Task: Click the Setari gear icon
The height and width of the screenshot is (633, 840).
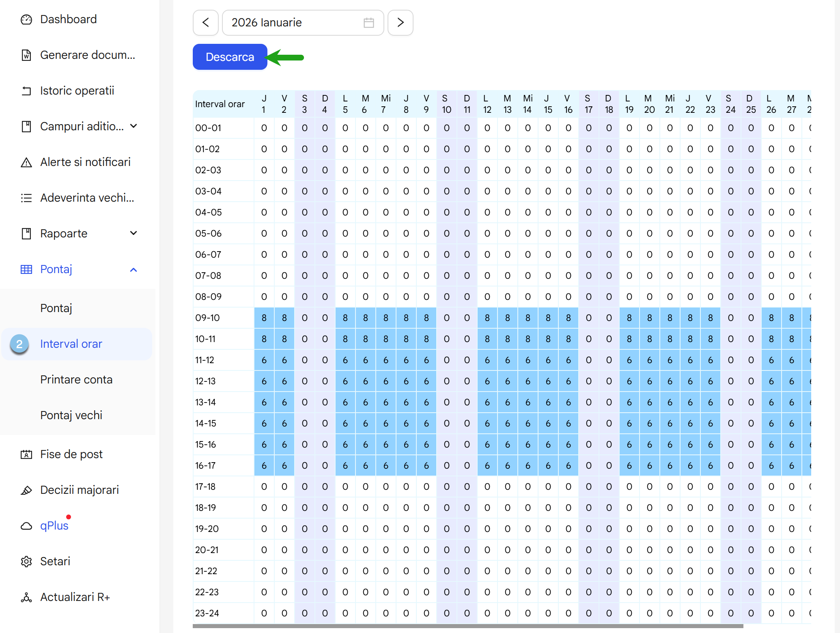Action: click(x=26, y=562)
